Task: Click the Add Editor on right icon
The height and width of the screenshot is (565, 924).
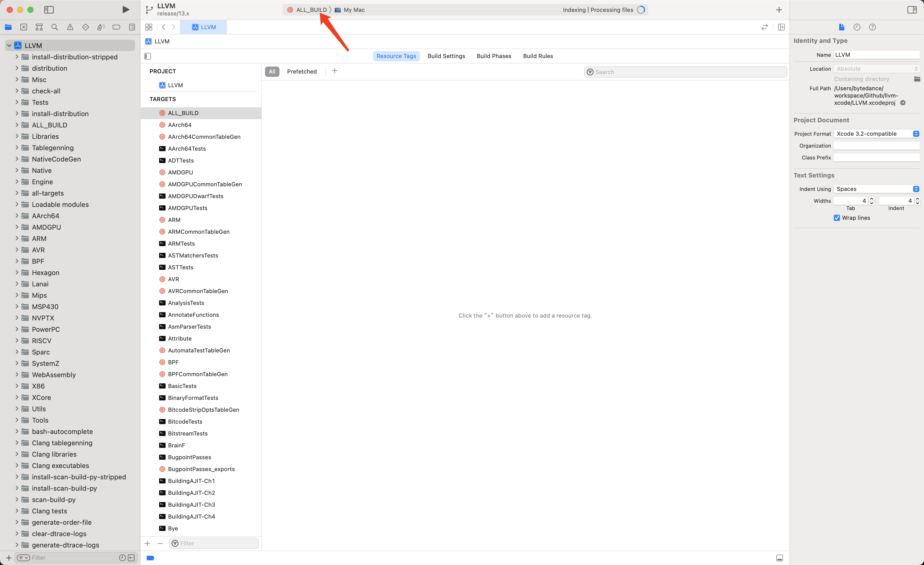Action: click(x=781, y=27)
